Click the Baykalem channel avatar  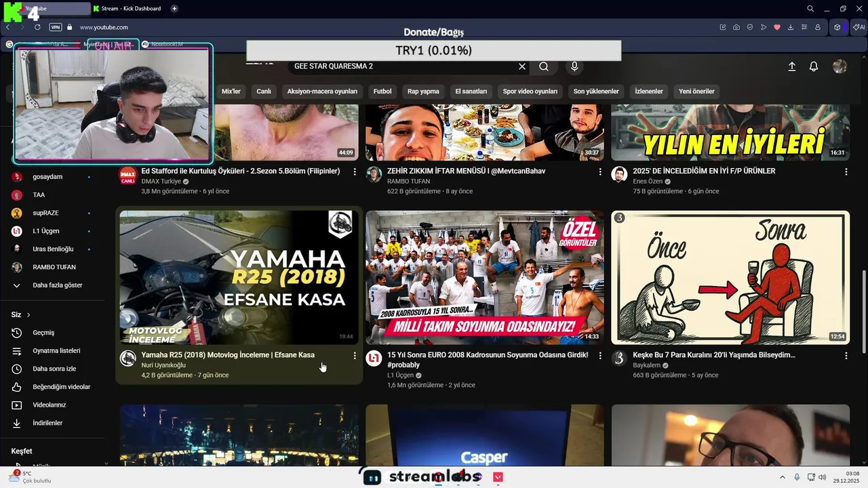[619, 359]
